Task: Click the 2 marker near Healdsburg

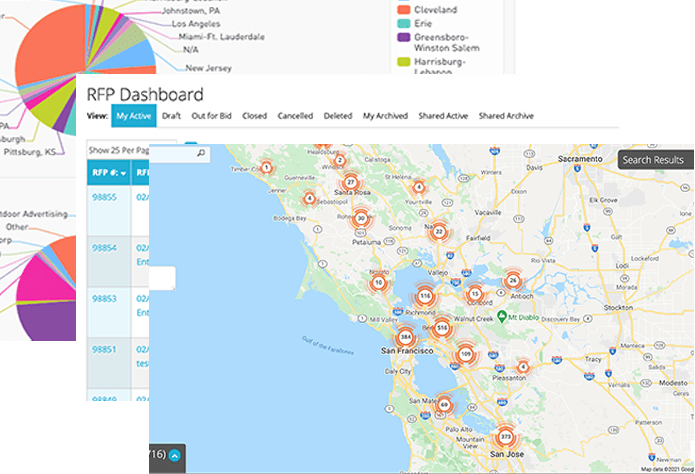Action: tap(340, 161)
